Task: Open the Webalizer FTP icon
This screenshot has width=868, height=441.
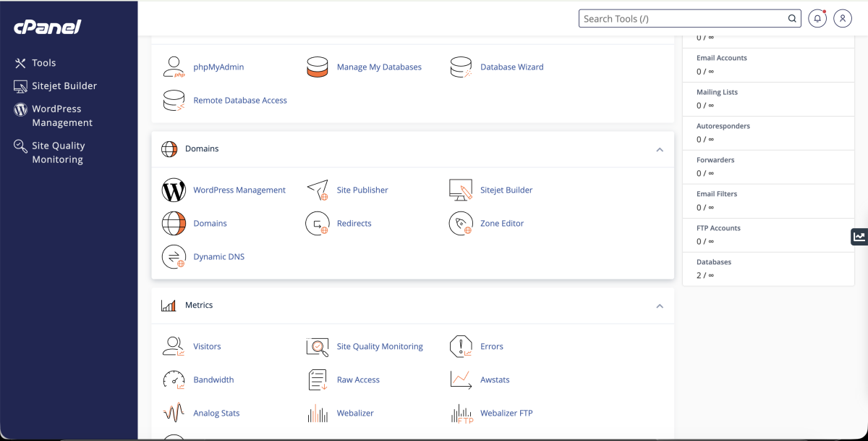Action: click(461, 413)
